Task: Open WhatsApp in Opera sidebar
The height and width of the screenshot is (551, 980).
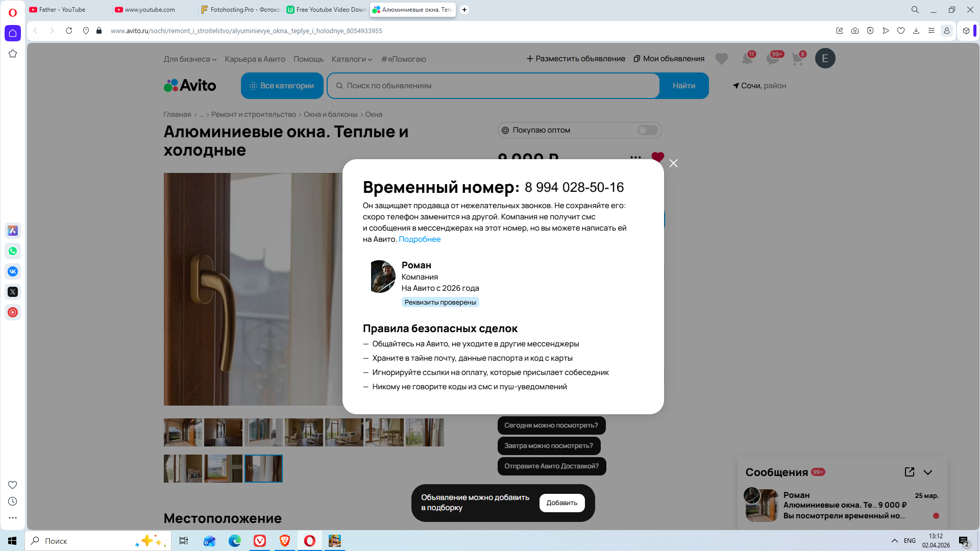Action: pyautogui.click(x=13, y=251)
